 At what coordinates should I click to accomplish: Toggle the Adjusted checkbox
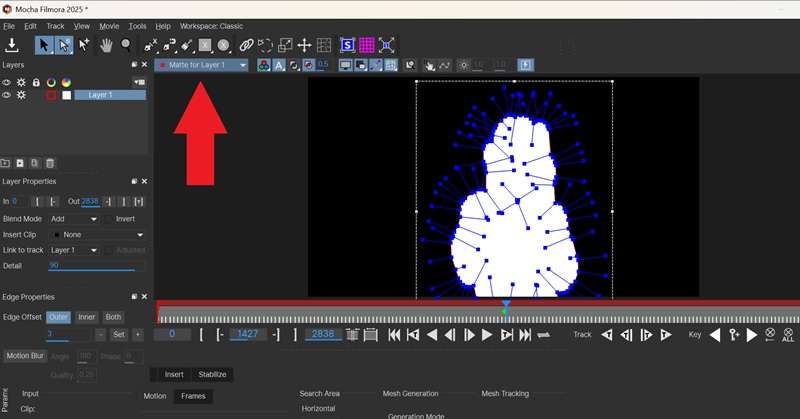pyautogui.click(x=108, y=250)
